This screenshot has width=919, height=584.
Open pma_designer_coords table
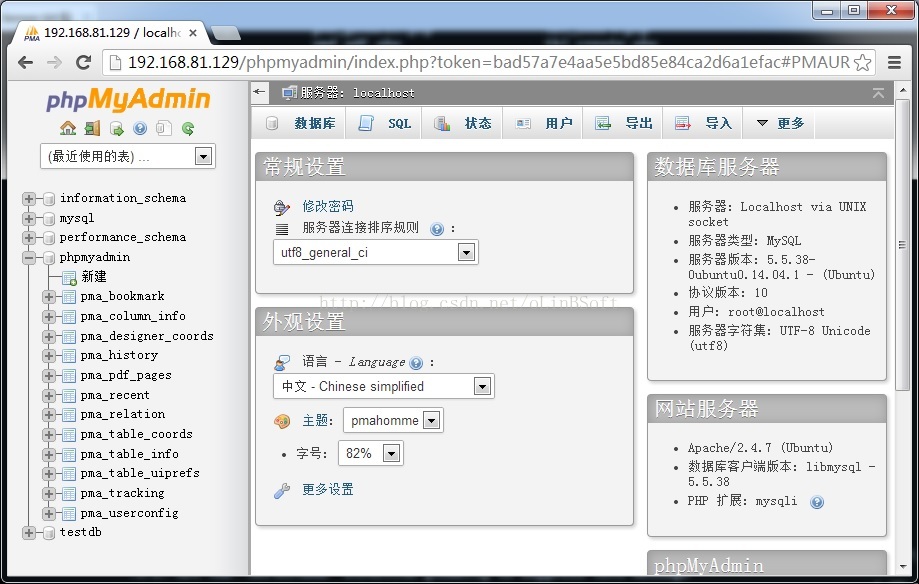tap(147, 336)
